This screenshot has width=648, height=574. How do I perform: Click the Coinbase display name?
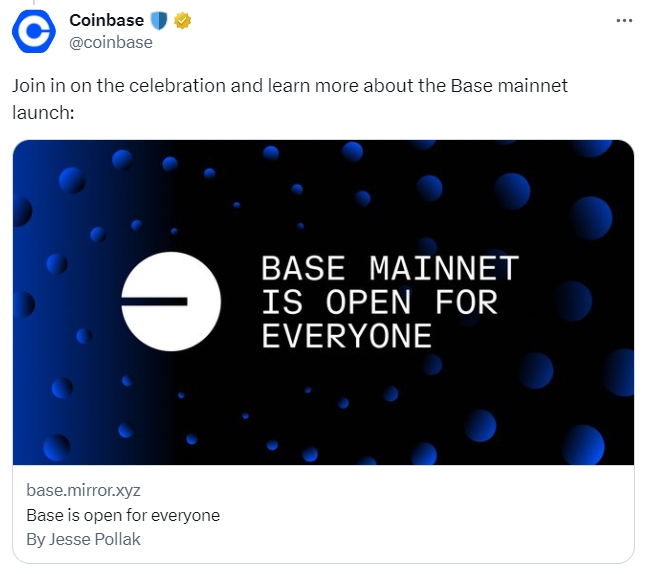click(107, 20)
